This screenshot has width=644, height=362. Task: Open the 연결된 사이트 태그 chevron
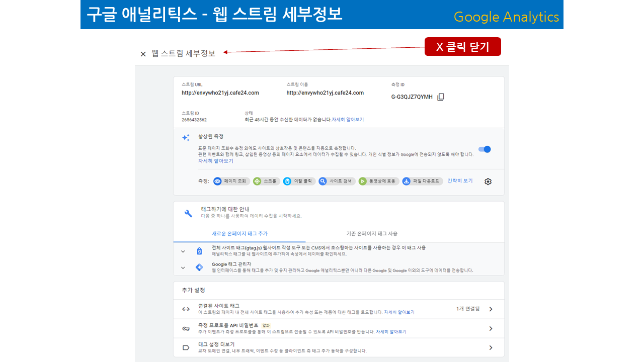pyautogui.click(x=491, y=309)
